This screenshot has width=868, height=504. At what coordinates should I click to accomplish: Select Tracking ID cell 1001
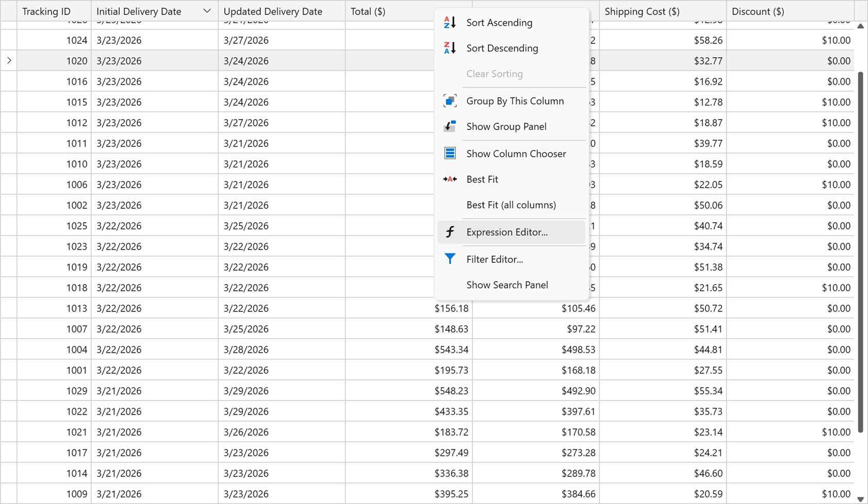(54, 370)
